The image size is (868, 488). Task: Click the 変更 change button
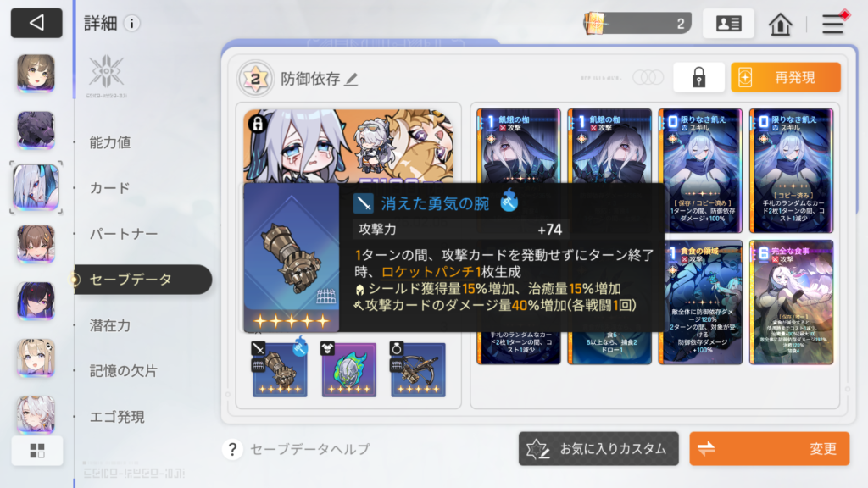click(770, 449)
